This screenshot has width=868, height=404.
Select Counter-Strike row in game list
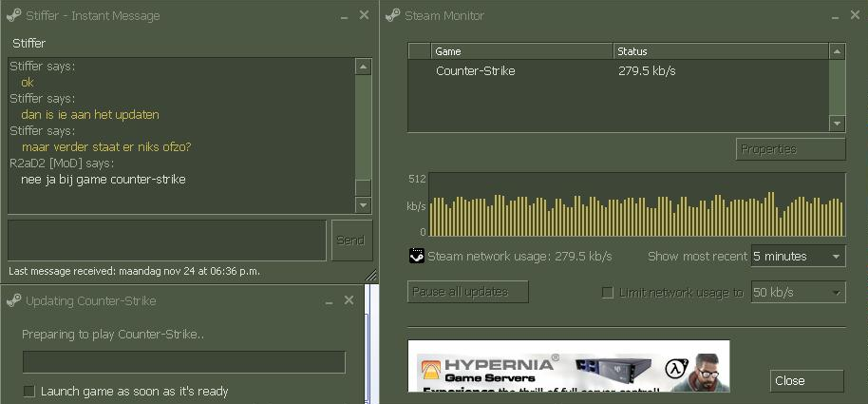619,71
